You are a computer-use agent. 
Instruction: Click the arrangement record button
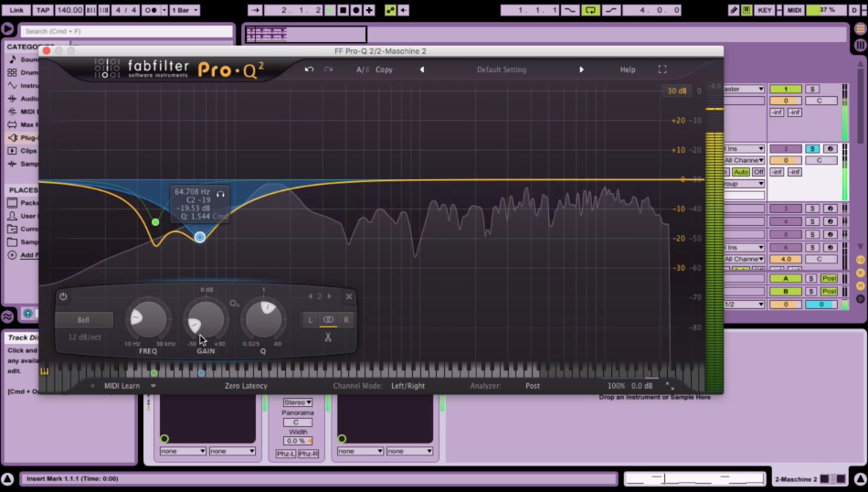(356, 10)
